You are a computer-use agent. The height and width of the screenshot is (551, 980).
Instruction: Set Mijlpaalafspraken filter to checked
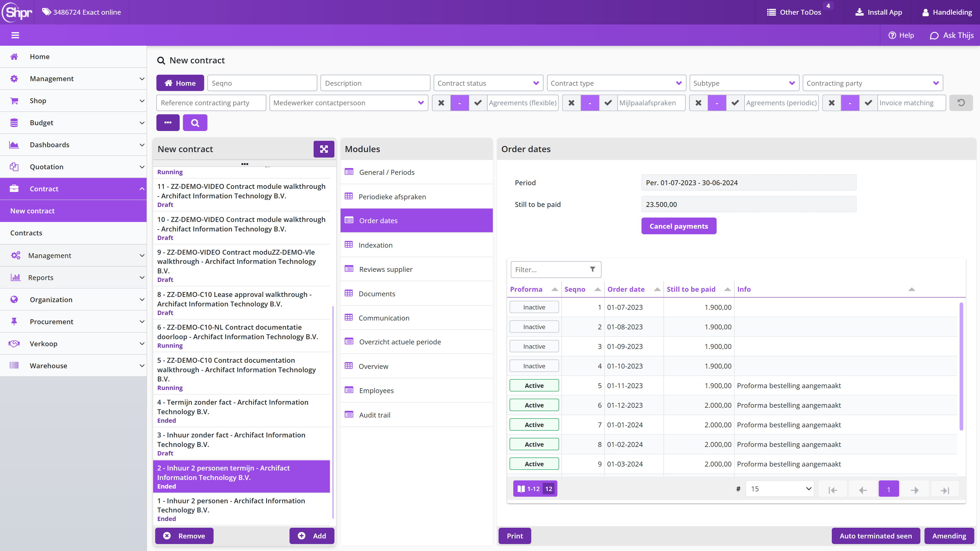tap(608, 103)
